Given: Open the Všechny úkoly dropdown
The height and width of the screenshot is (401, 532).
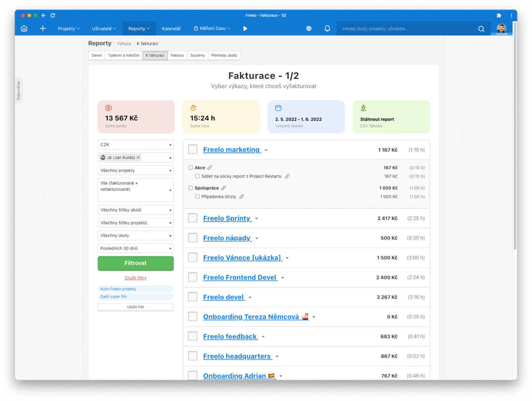Looking at the screenshot, I should (x=136, y=236).
